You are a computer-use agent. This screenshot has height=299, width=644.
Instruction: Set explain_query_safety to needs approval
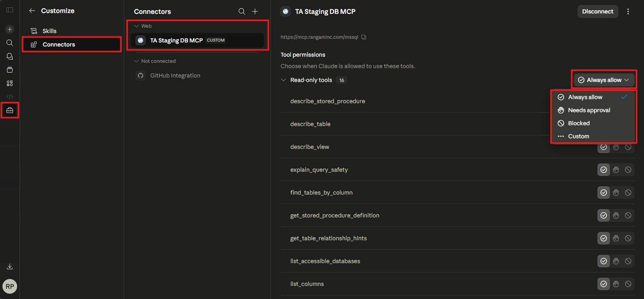[x=616, y=170]
